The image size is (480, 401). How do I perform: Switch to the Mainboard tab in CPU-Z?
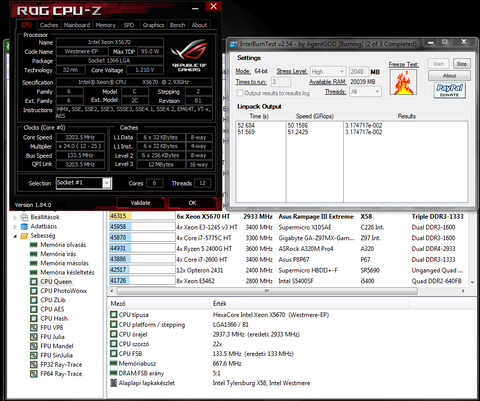click(77, 25)
